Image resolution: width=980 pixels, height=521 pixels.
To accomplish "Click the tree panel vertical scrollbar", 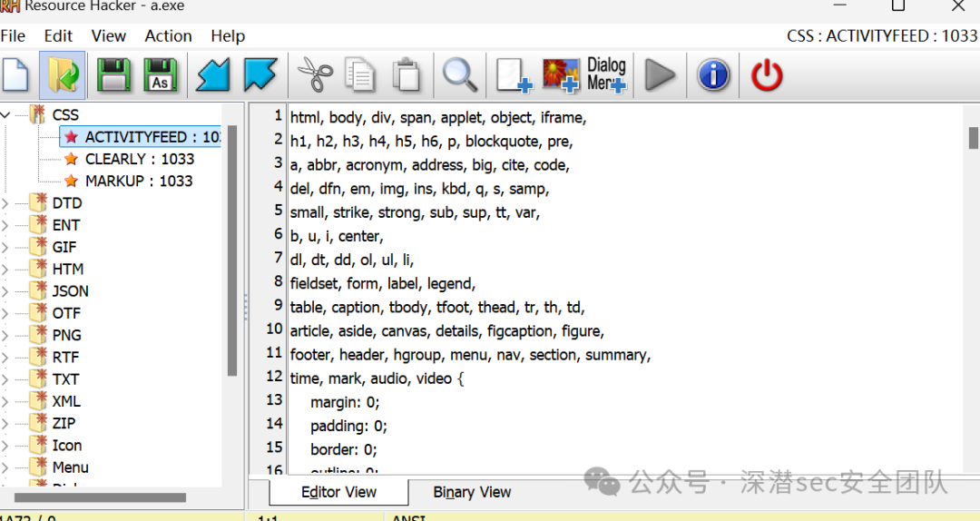I will pyautogui.click(x=232, y=251).
